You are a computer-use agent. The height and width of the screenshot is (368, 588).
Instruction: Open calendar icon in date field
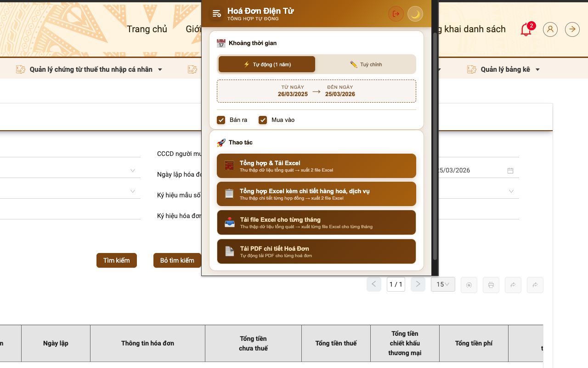[510, 171]
